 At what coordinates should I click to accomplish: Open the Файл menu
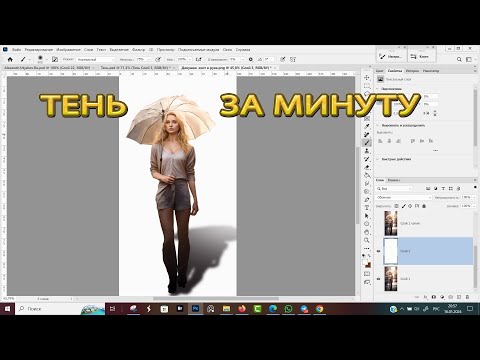[17, 49]
